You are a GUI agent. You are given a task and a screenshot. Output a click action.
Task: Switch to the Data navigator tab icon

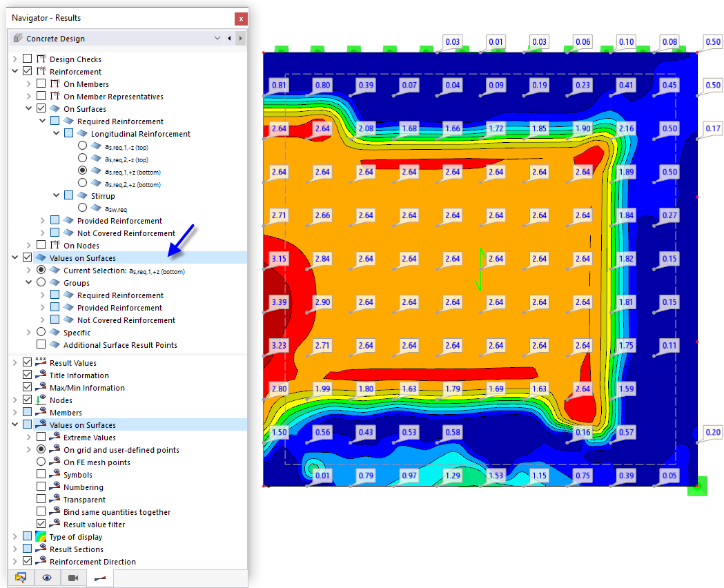tap(21, 578)
